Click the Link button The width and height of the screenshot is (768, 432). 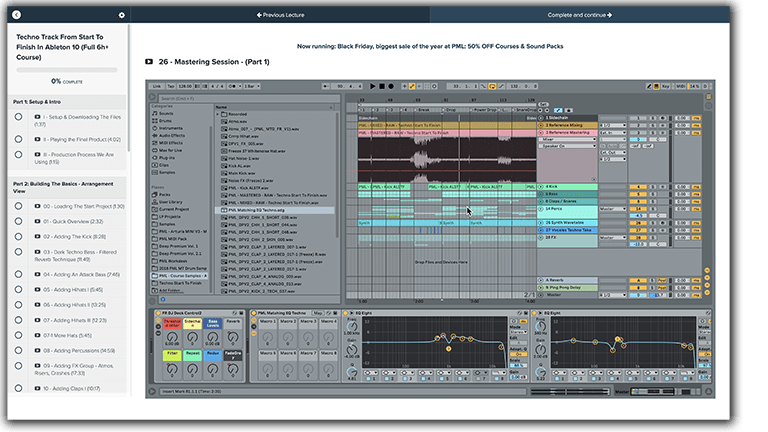[x=157, y=86]
